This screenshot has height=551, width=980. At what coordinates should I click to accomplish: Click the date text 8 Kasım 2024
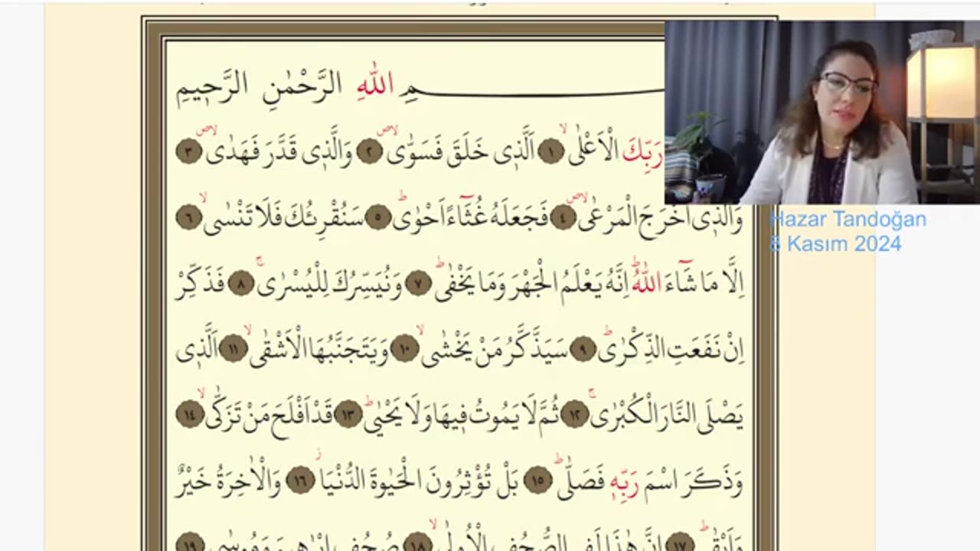[x=835, y=244]
